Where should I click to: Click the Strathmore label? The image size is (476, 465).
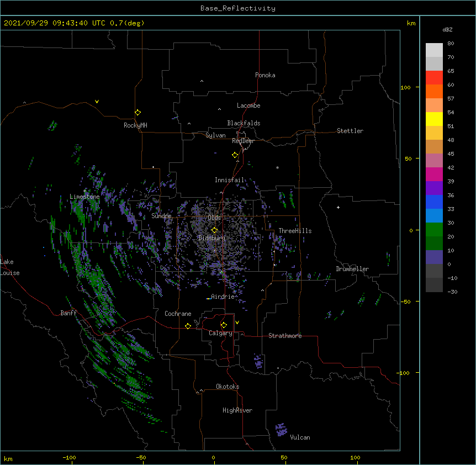(285, 336)
